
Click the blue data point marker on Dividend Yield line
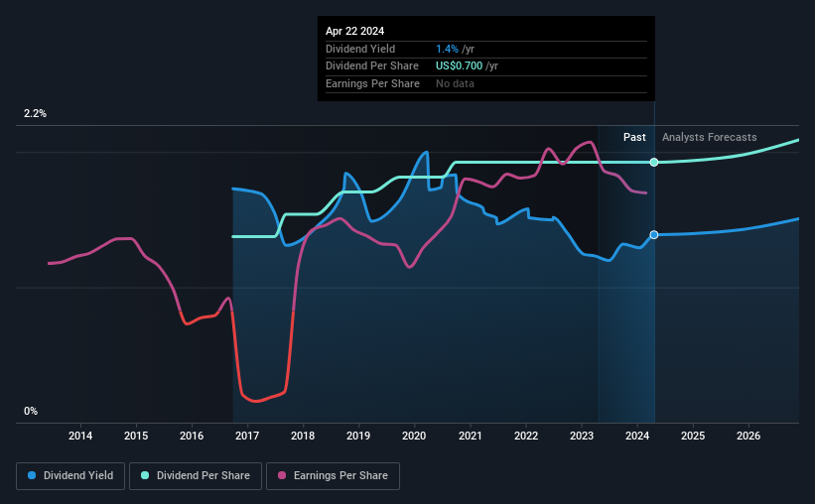[654, 235]
